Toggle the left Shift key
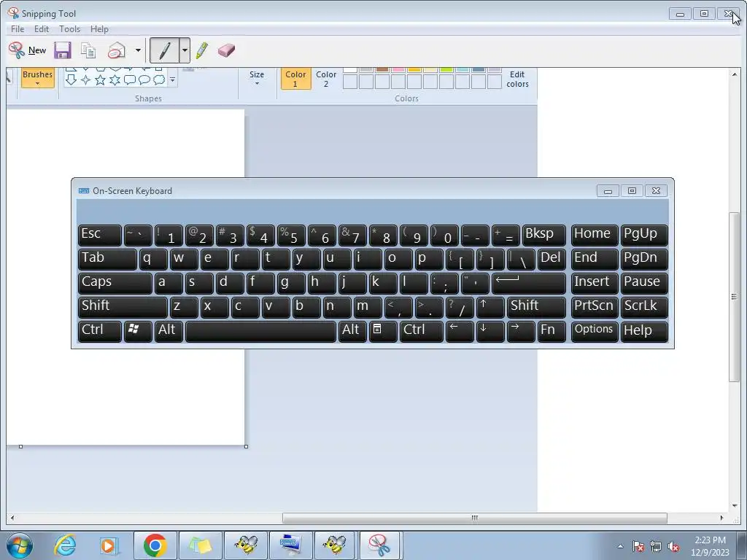The image size is (747, 560). (123, 307)
